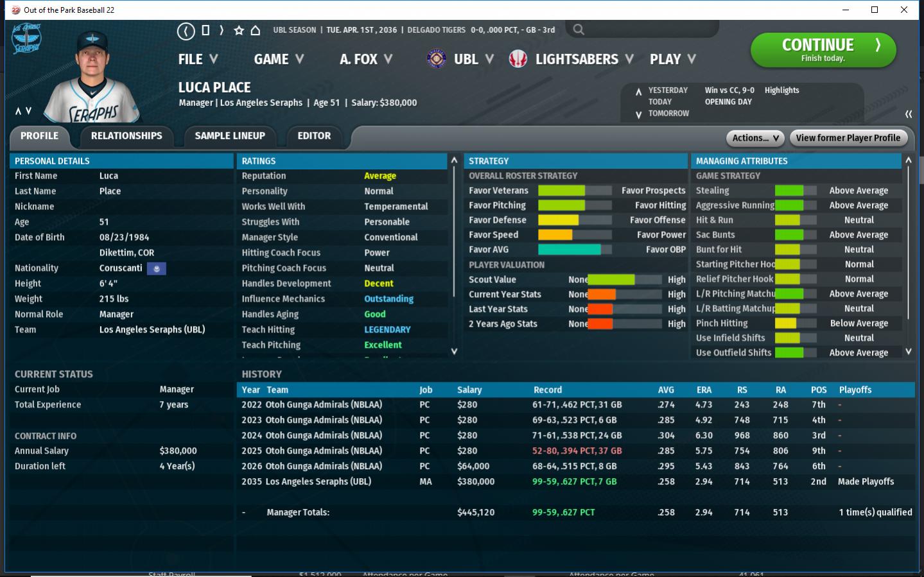
Task: Click the 2022 Otoh Gunga Admirals history row
Action: click(x=576, y=405)
